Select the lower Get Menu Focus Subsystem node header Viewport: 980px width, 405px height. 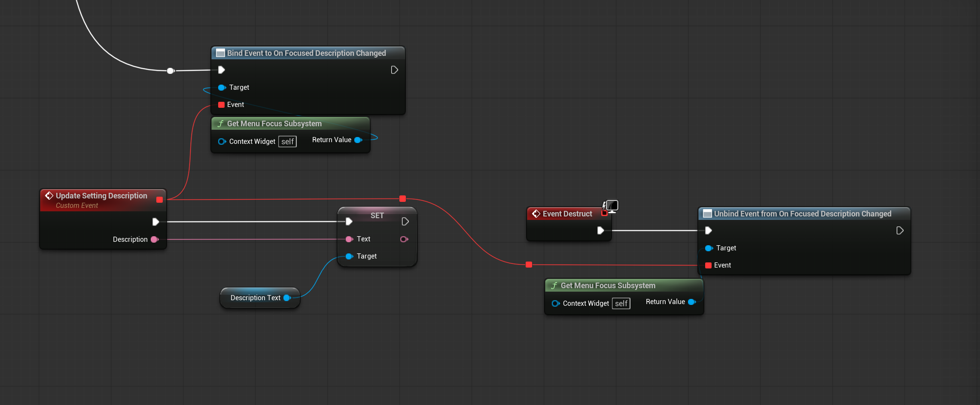tap(624, 286)
